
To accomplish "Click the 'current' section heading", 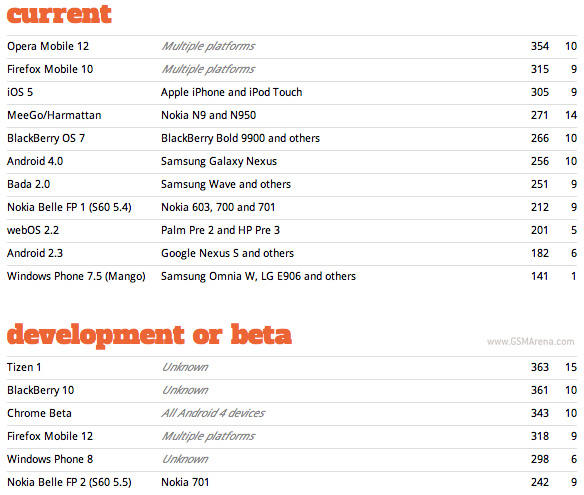I will [59, 15].
